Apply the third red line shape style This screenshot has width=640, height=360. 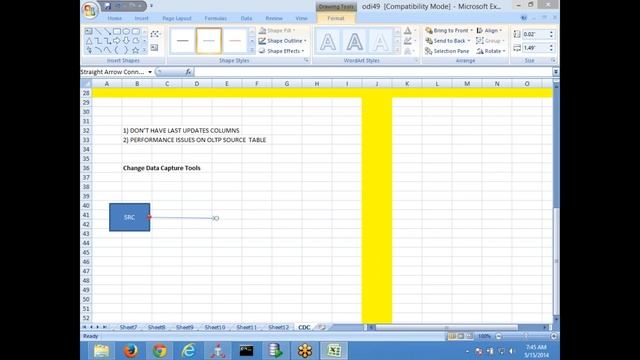tap(235, 41)
